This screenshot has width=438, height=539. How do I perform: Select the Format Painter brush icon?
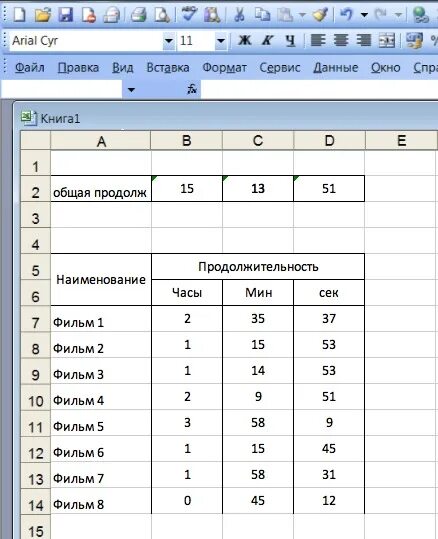click(320, 14)
